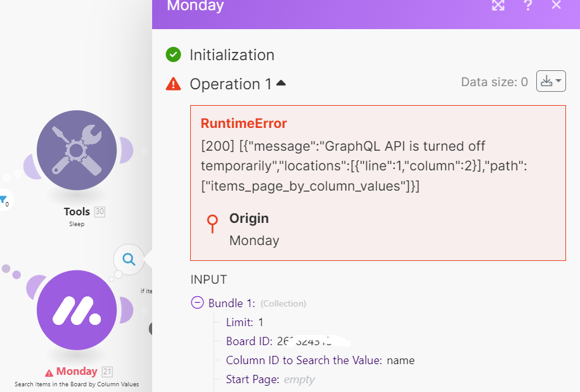Click the Monday module left input connector
The width and height of the screenshot is (580, 392).
pyautogui.click(x=34, y=287)
